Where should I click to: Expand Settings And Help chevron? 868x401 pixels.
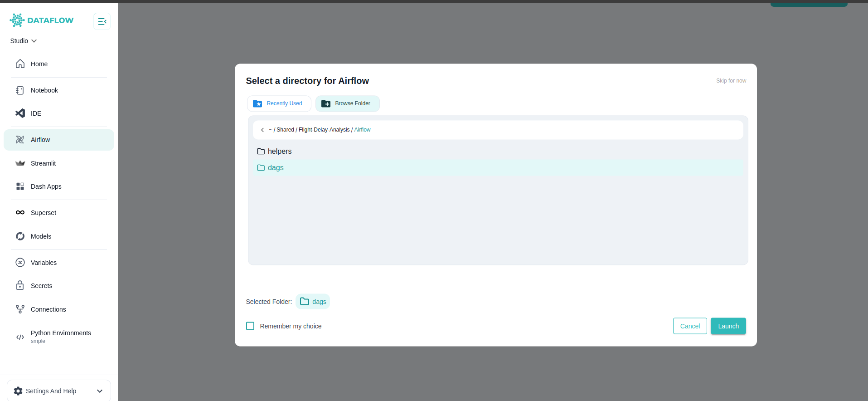[100, 391]
